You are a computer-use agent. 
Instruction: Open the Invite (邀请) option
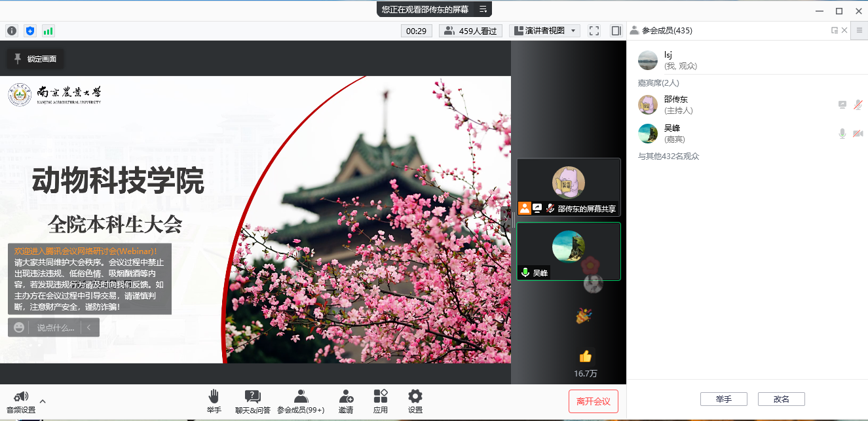pyautogui.click(x=346, y=401)
